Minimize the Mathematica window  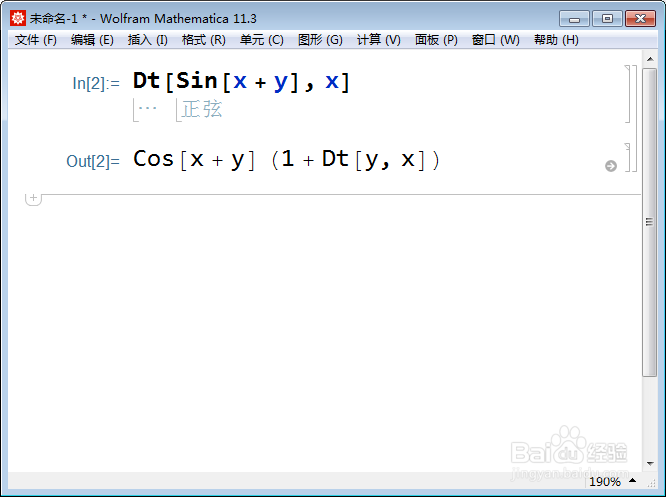click(x=574, y=19)
